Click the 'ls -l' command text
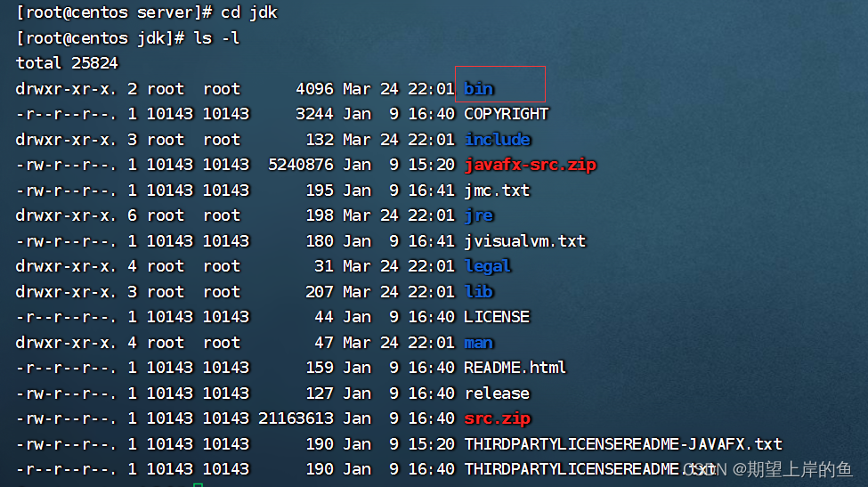The width and height of the screenshot is (868, 487). tap(216, 38)
